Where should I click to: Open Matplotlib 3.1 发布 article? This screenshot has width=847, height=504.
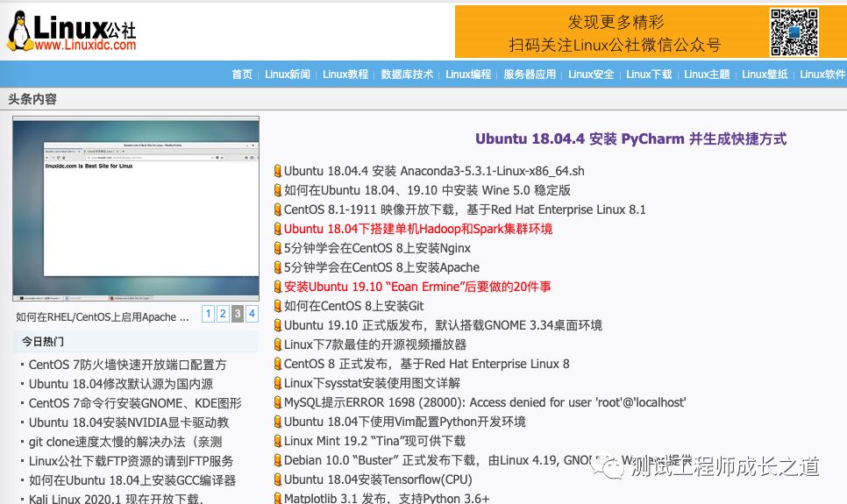tap(387, 498)
